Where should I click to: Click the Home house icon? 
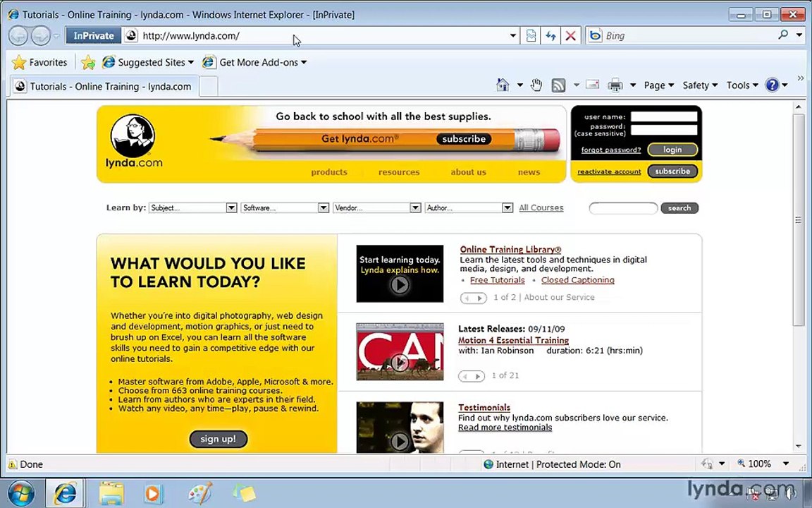pos(503,85)
